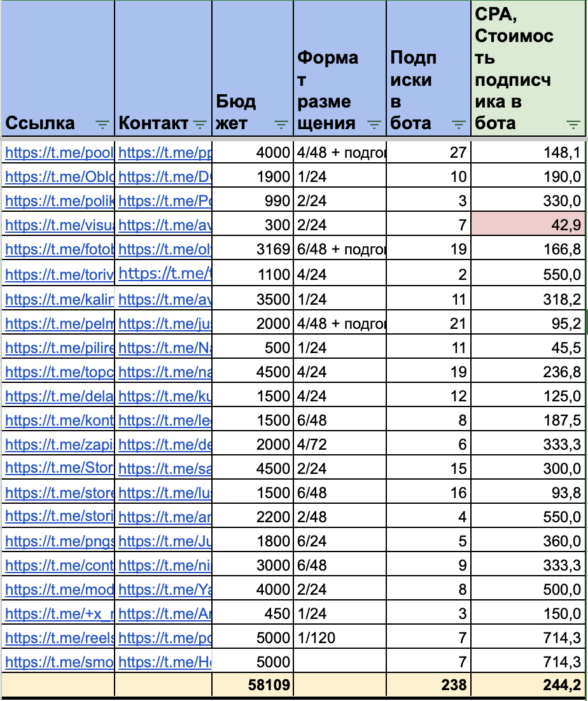The height and width of the screenshot is (701, 588).
Task: Select the 1/120 placement format cell
Action: click(x=340, y=637)
